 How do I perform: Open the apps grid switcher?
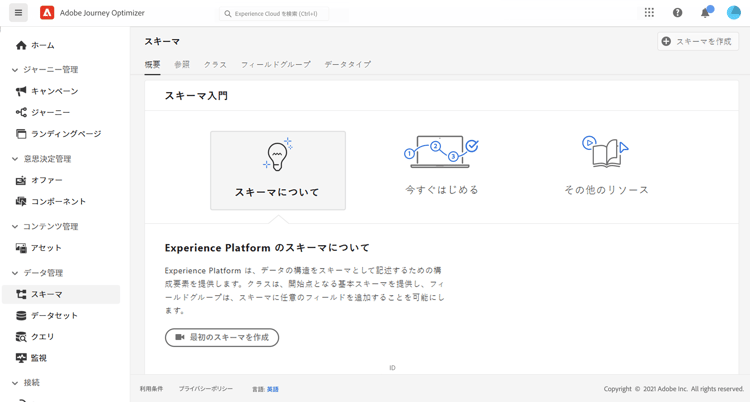coord(649,12)
